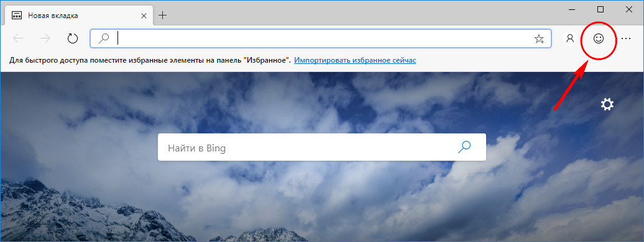This screenshot has height=242, width=644.
Task: Open a new tab with plus button
Action: tap(163, 16)
